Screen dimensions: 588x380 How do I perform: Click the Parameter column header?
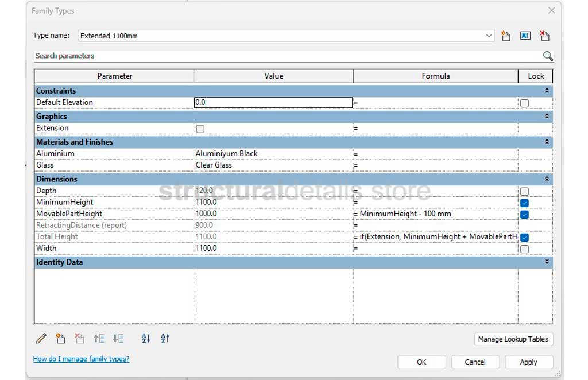pyautogui.click(x=114, y=76)
